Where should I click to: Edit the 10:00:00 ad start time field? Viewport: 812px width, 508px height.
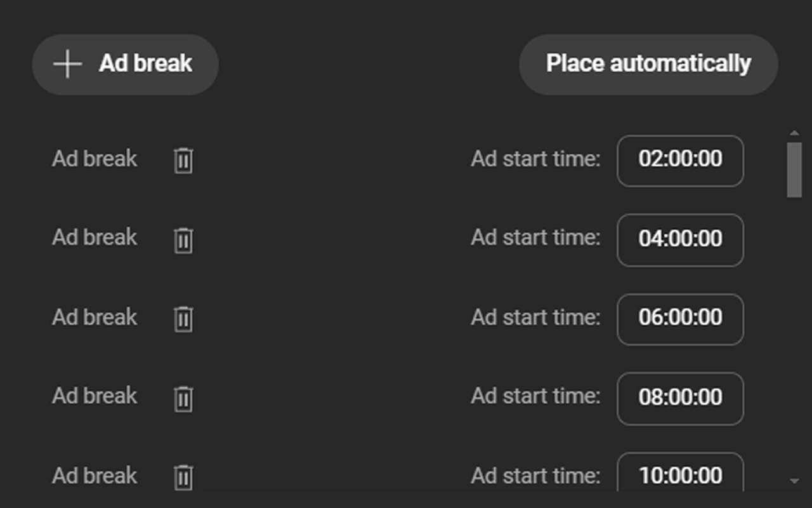point(679,475)
